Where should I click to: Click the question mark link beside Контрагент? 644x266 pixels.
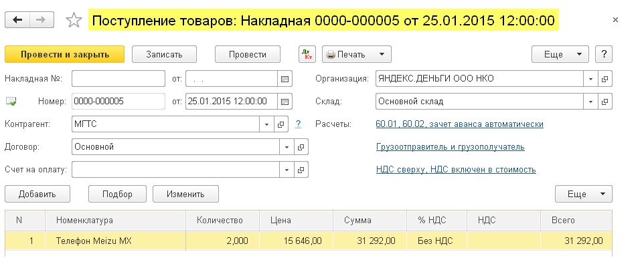(x=299, y=124)
